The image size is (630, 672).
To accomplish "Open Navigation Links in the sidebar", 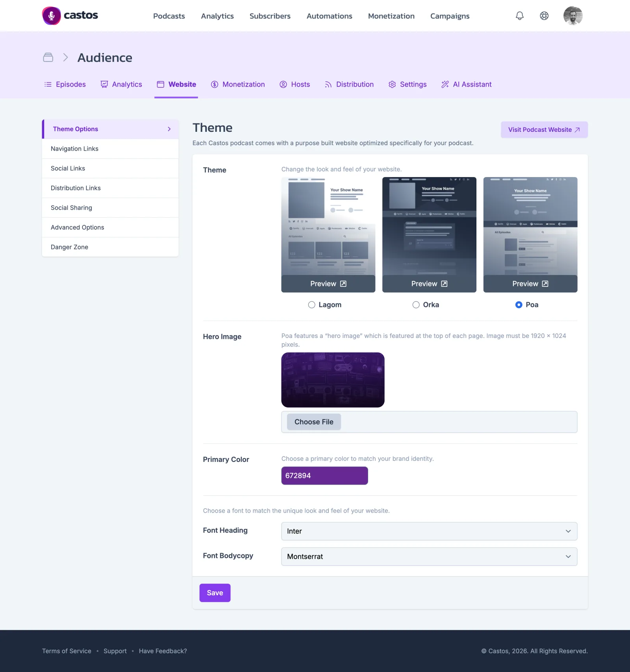I will (x=110, y=149).
